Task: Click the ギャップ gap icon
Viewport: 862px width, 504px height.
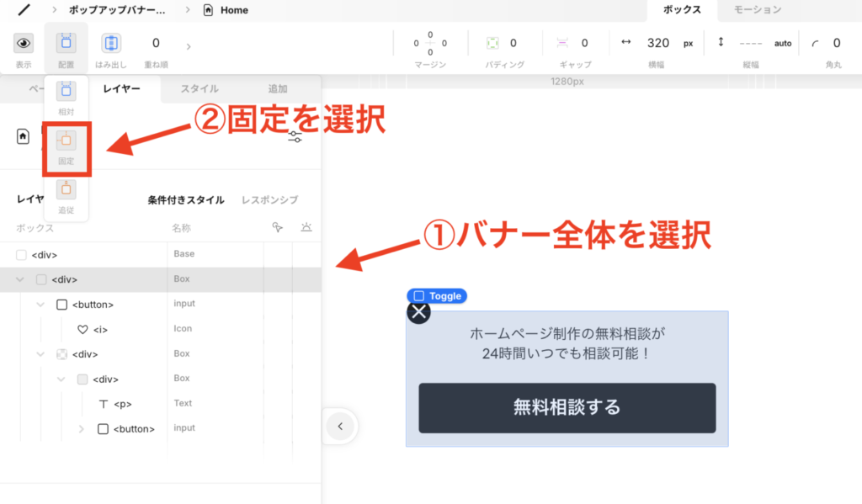Action: click(x=561, y=43)
